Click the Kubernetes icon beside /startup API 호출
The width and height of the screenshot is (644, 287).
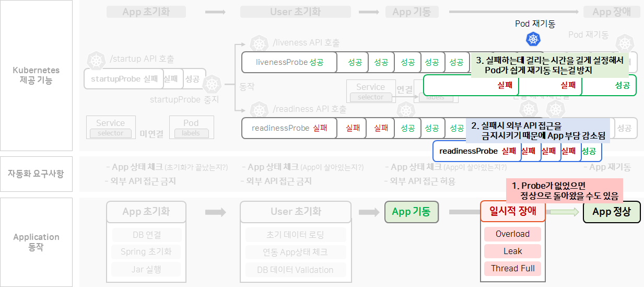96,61
